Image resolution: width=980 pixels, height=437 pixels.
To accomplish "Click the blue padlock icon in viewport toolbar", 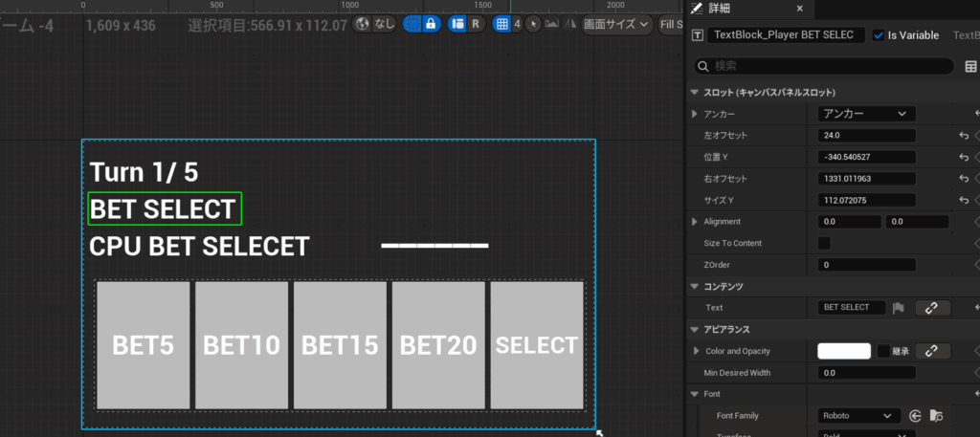I will point(431,24).
